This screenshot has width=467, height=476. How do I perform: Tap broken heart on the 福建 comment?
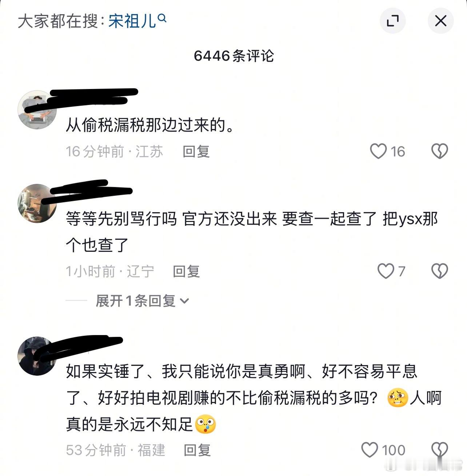pyautogui.click(x=439, y=450)
